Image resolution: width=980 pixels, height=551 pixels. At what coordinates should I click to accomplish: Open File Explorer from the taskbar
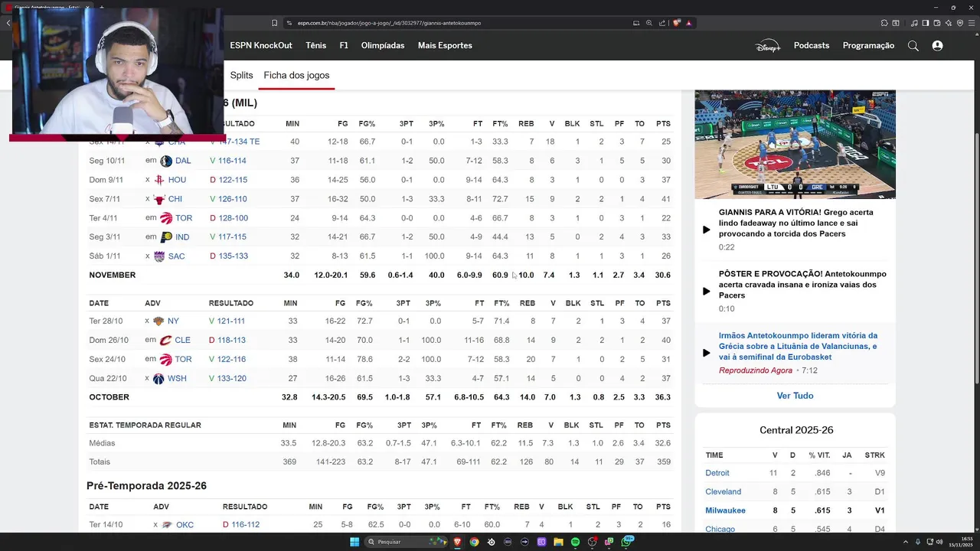[558, 542]
